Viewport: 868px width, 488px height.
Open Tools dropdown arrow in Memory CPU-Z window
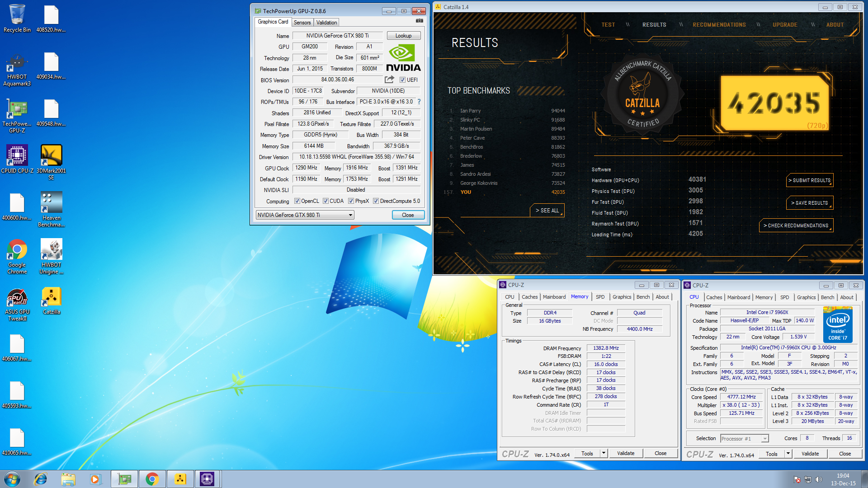[604, 453]
